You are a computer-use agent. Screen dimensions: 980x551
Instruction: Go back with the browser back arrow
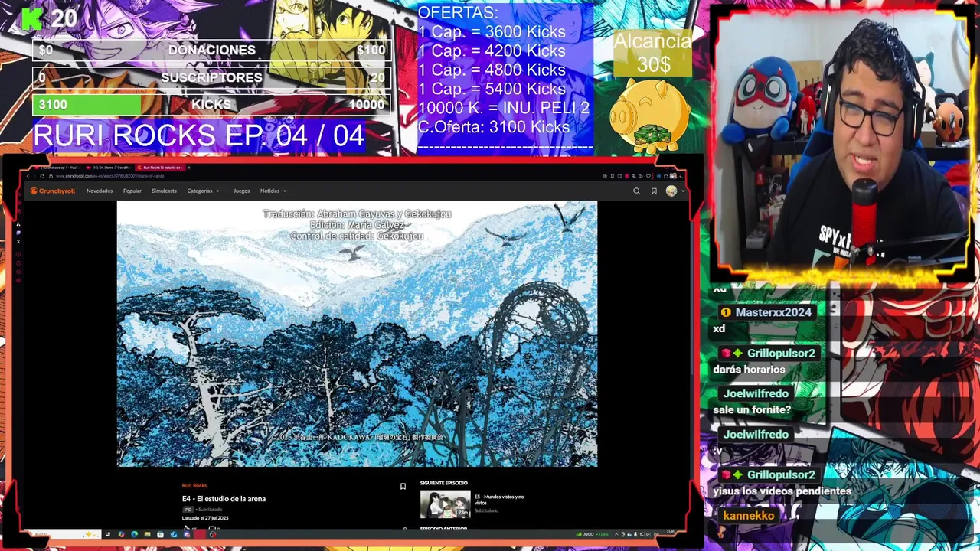click(28, 176)
